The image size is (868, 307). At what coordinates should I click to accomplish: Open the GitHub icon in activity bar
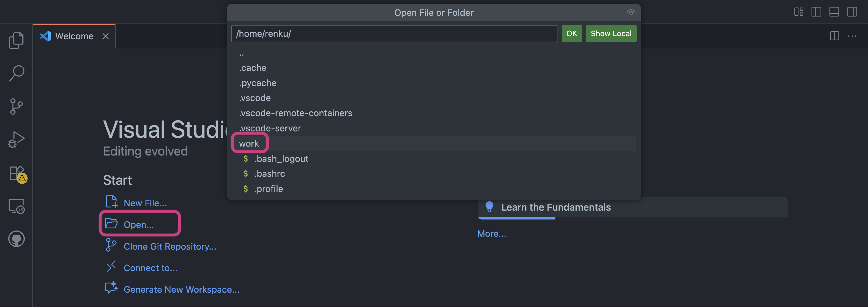tap(16, 239)
